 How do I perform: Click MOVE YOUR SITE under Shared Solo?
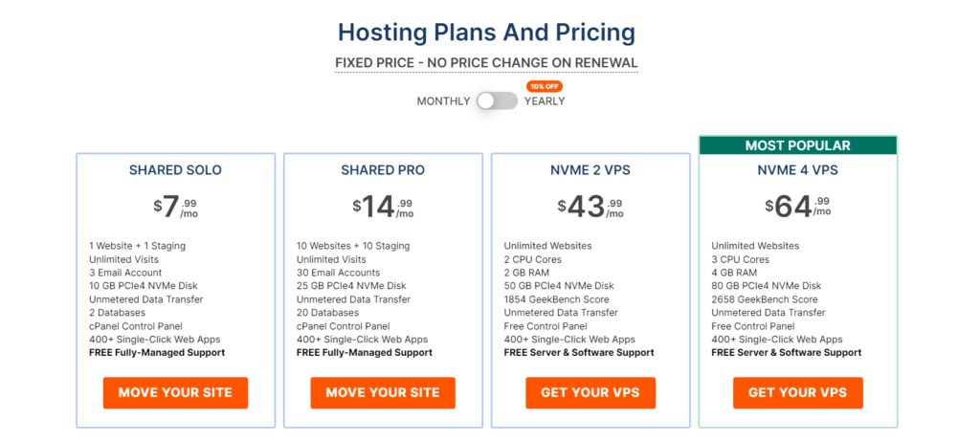coord(176,393)
